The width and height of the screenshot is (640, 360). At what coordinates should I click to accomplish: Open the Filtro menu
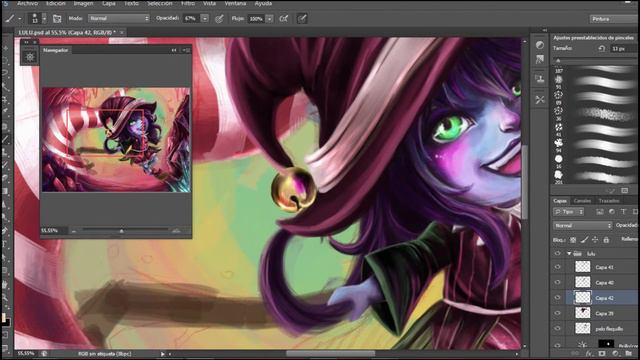[188, 3]
